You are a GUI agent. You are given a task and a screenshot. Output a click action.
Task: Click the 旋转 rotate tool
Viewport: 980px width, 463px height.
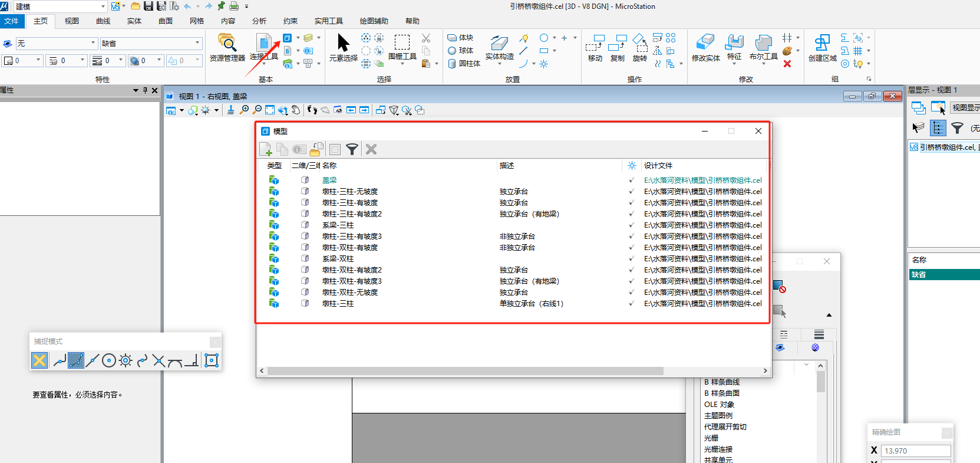pyautogui.click(x=639, y=48)
